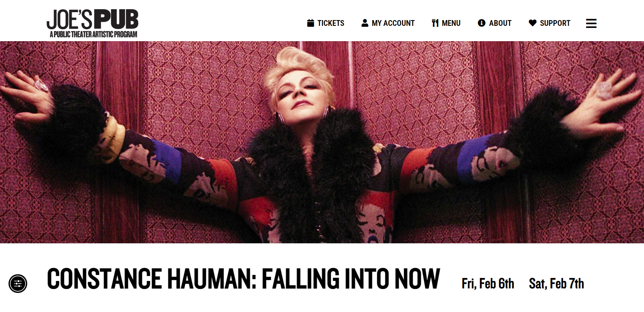This screenshot has width=644, height=312.
Task: Click the fork and knife Menu icon
Action: [x=435, y=23]
